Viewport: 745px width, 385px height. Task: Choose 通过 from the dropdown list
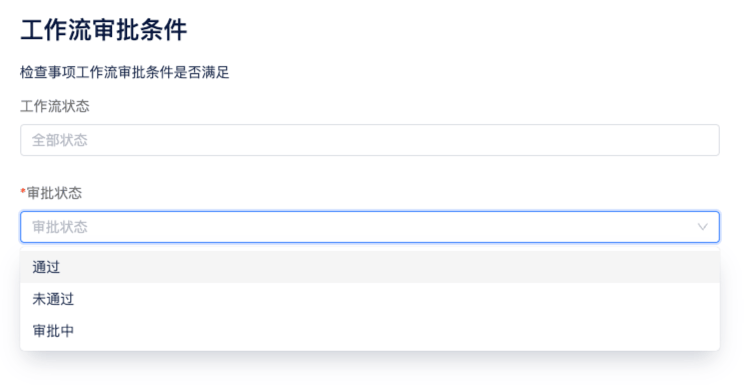(x=370, y=267)
